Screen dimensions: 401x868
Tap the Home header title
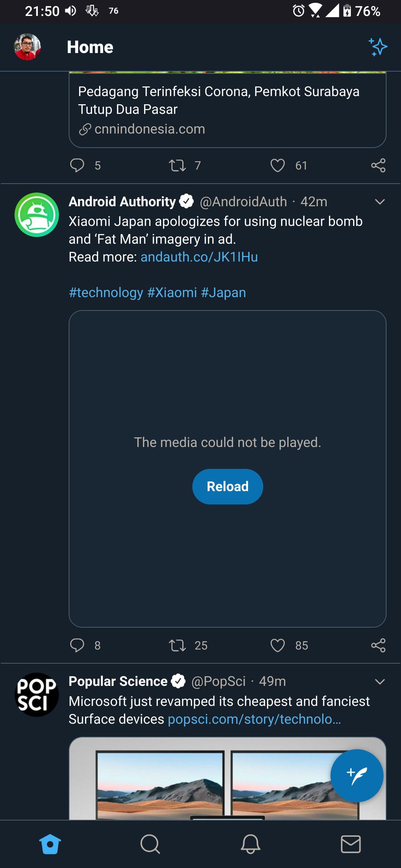tap(90, 47)
